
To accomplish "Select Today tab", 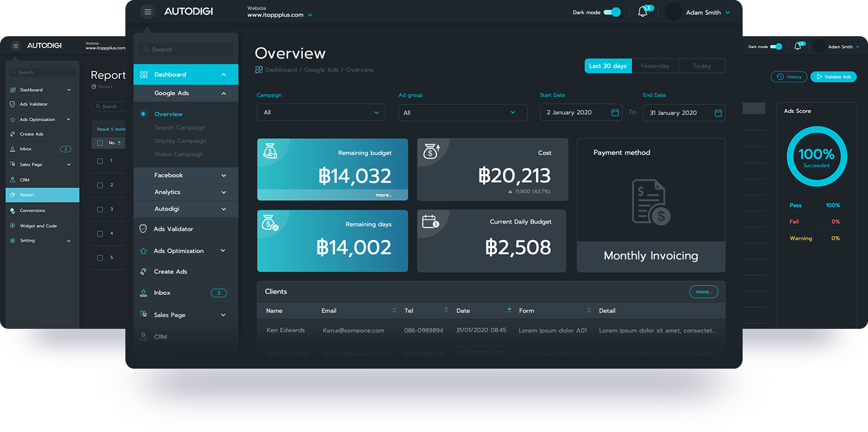I will pyautogui.click(x=702, y=66).
